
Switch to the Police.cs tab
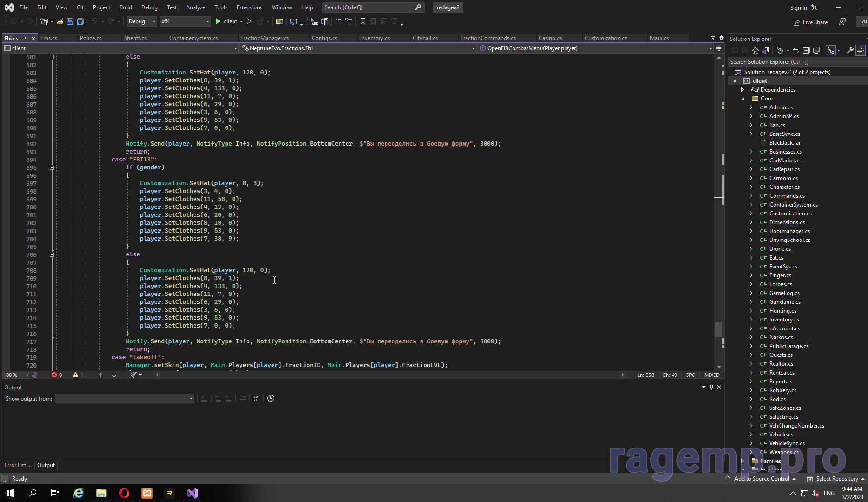click(x=91, y=38)
